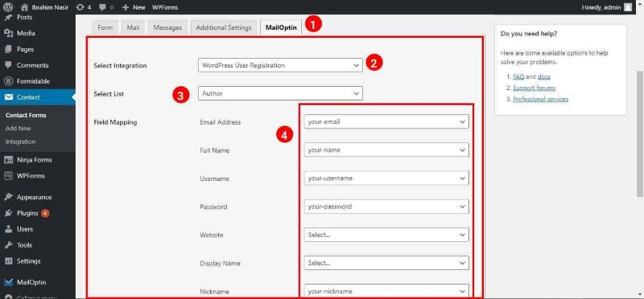Open the admin avatar icon
Screen dimensions: 644x299
628,7
